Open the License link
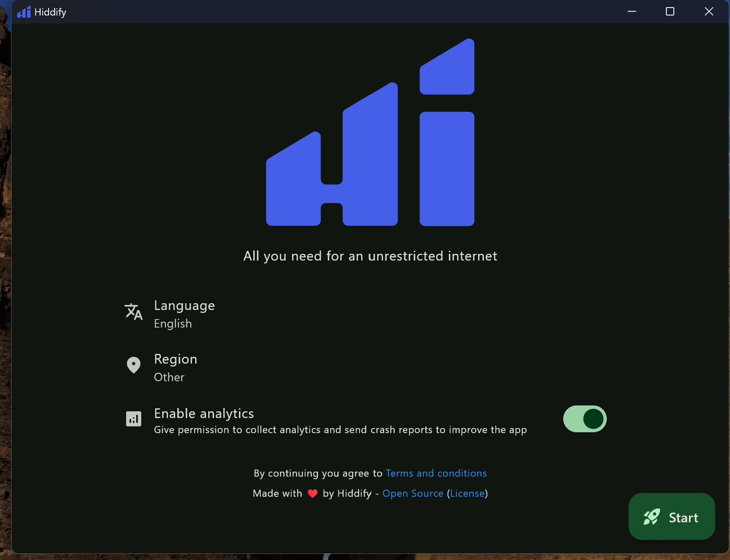730x560 pixels. pyautogui.click(x=467, y=493)
